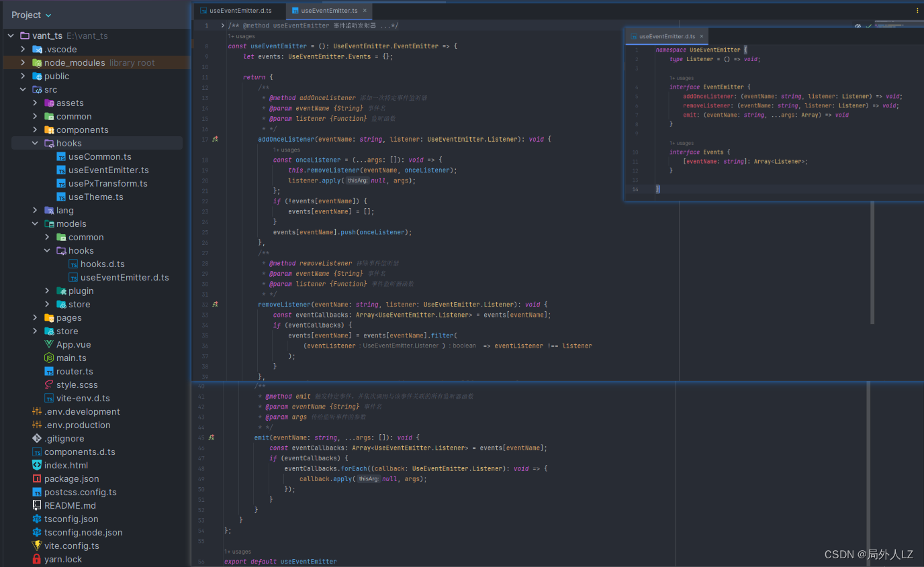Viewport: 924px width, 567px height.
Task: Select useTheme.ts in the project tree
Action: click(x=96, y=197)
